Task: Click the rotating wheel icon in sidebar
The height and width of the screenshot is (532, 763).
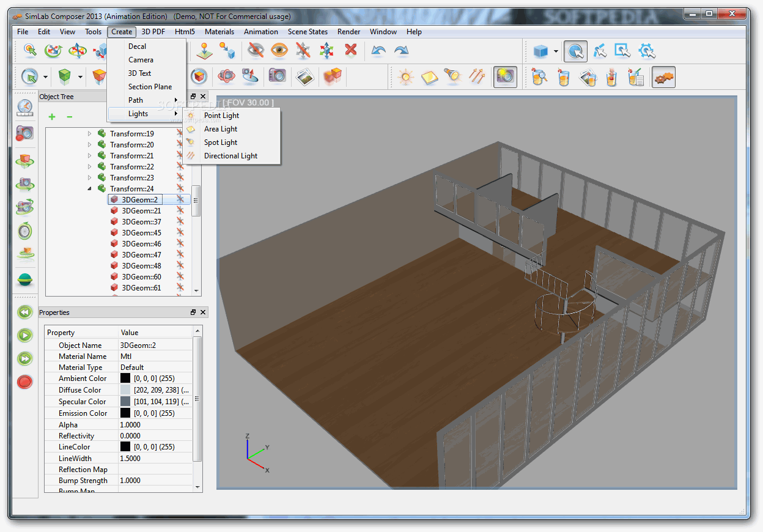Action: click(x=24, y=231)
